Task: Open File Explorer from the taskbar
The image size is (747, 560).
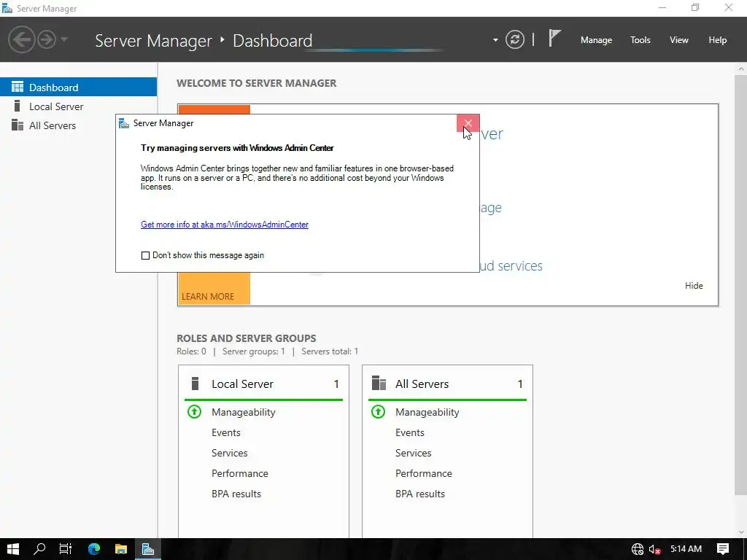Action: pyautogui.click(x=121, y=549)
